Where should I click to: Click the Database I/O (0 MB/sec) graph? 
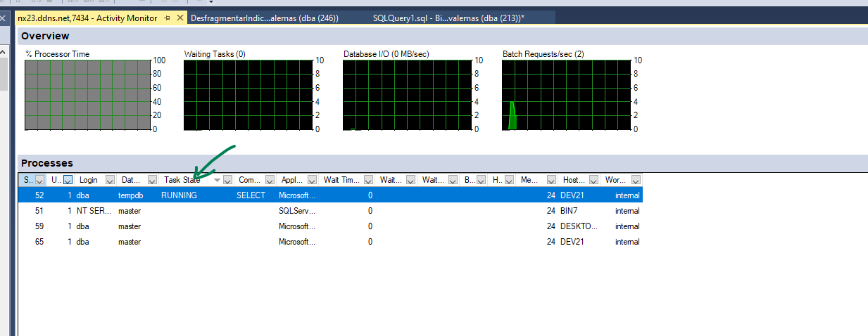407,95
